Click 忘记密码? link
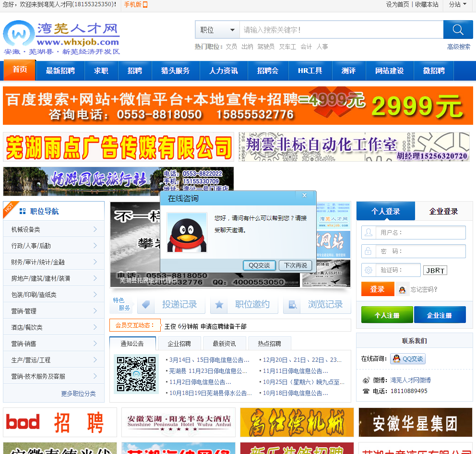The image size is (476, 454). tap(424, 289)
